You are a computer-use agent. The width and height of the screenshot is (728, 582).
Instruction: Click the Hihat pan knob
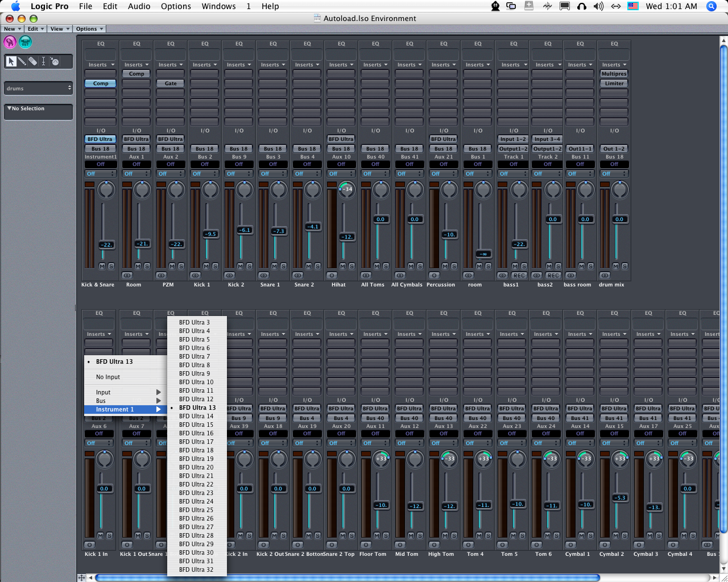coord(346,189)
